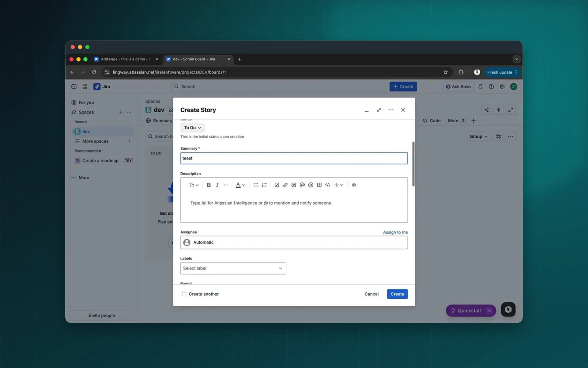Screen dimensions: 588x368
Task: Add an image to the description
Action: click(294, 185)
